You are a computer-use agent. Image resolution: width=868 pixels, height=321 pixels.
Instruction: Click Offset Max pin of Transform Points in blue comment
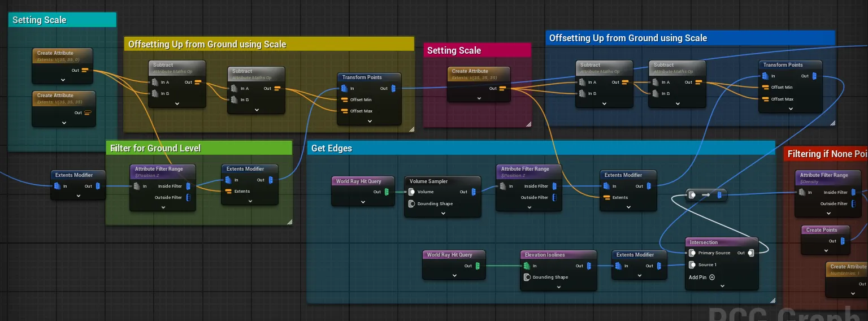tap(765, 99)
